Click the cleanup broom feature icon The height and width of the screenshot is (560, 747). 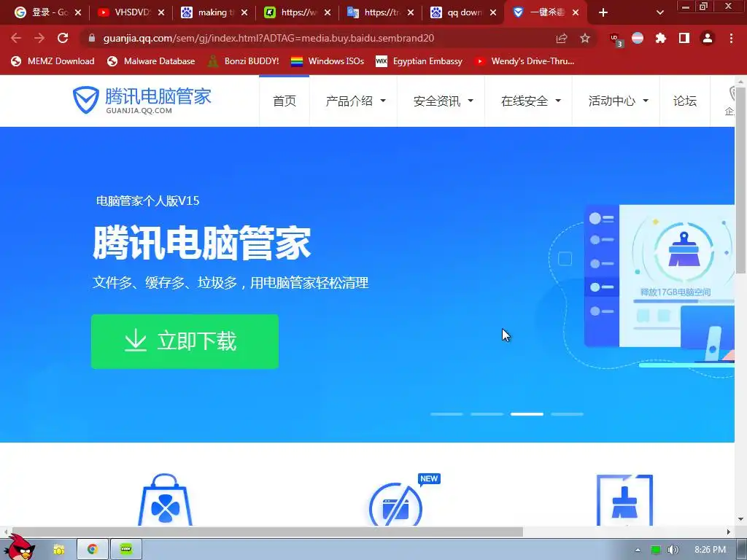point(624,500)
